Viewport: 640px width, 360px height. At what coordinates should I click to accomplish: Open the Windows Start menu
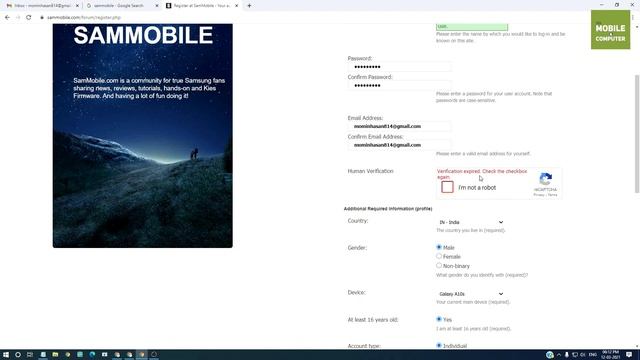[6, 355]
